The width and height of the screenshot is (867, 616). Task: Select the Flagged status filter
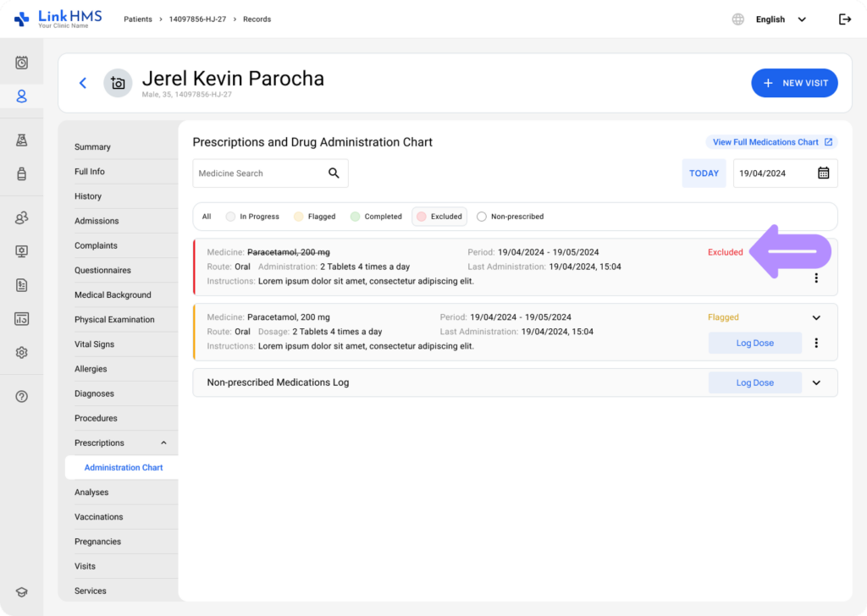[x=314, y=217]
